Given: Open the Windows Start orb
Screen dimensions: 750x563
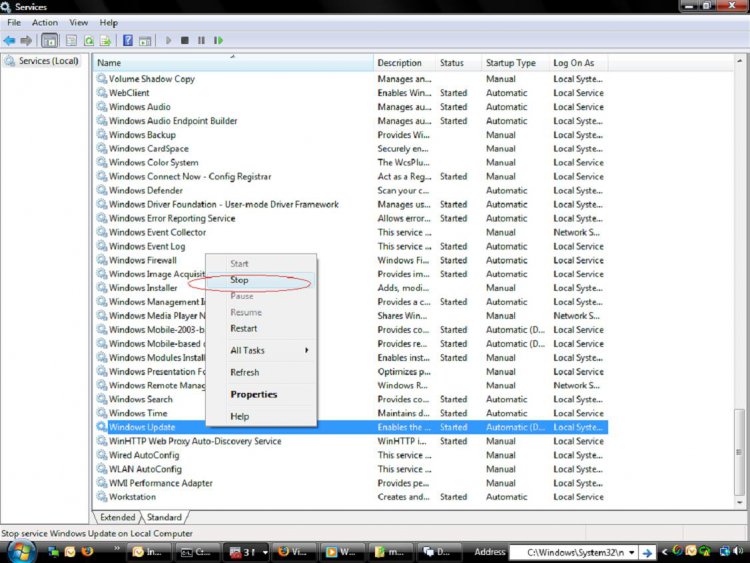Looking at the screenshot, I should (x=21, y=552).
